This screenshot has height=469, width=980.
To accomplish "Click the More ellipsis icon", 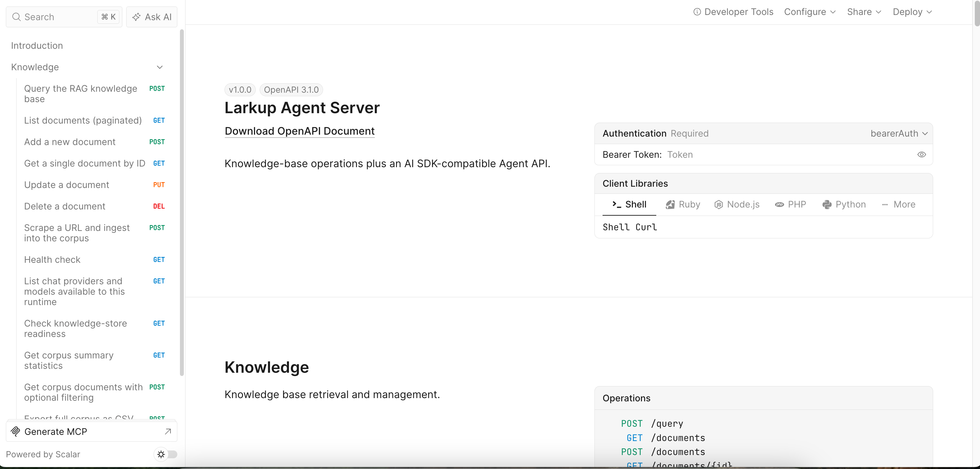I will pos(885,204).
